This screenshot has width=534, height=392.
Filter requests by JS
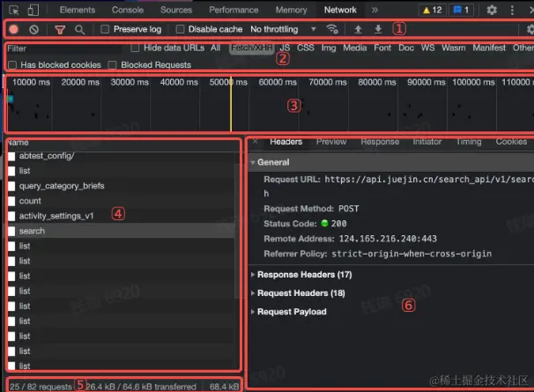click(x=285, y=48)
